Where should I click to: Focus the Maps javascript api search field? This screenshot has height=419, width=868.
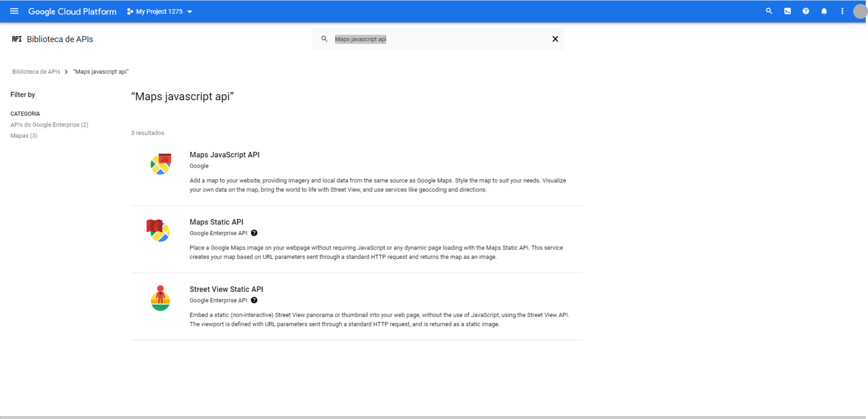pos(438,39)
